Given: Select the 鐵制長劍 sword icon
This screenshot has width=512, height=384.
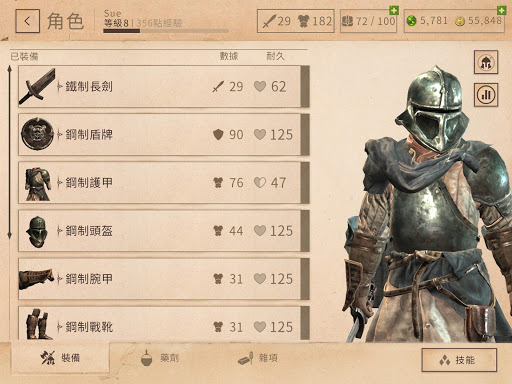Looking at the screenshot, I should point(37,86).
